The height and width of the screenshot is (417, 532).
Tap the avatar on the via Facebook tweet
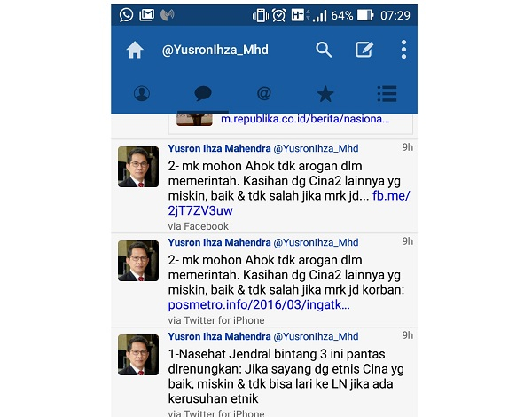pyautogui.click(x=138, y=167)
